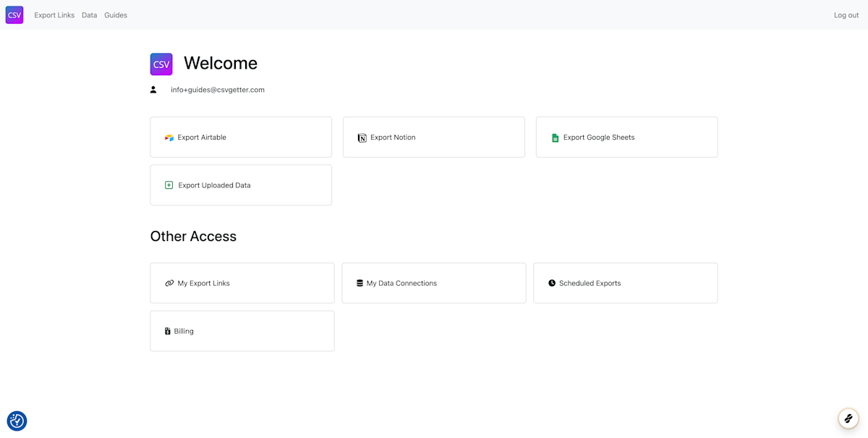The width and height of the screenshot is (868, 438).
Task: Click the large CSV badge beside Welcome
Action: (x=161, y=64)
